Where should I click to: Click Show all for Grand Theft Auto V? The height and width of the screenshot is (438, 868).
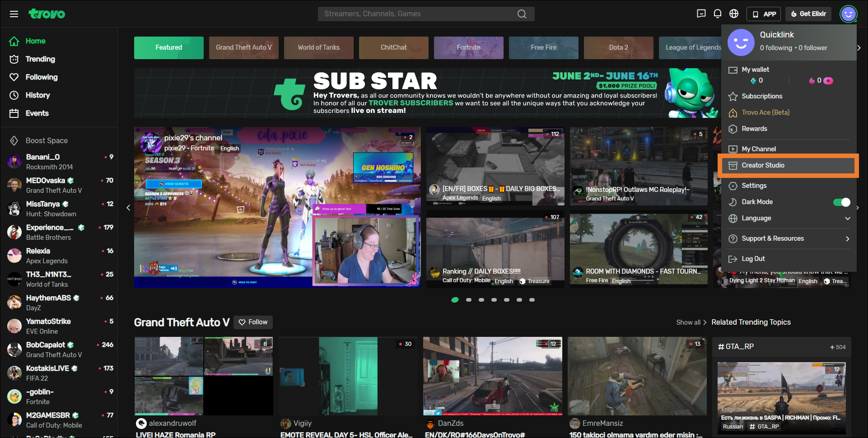[x=691, y=322]
